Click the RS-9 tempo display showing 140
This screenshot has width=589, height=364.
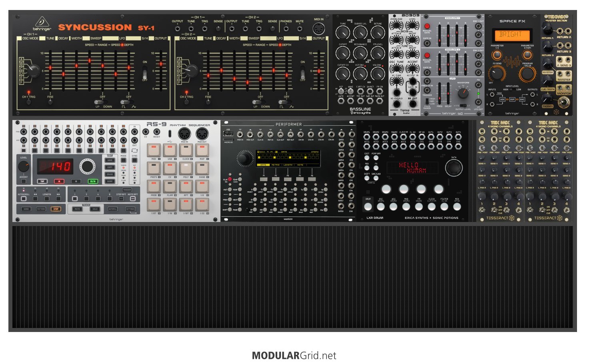(55, 166)
